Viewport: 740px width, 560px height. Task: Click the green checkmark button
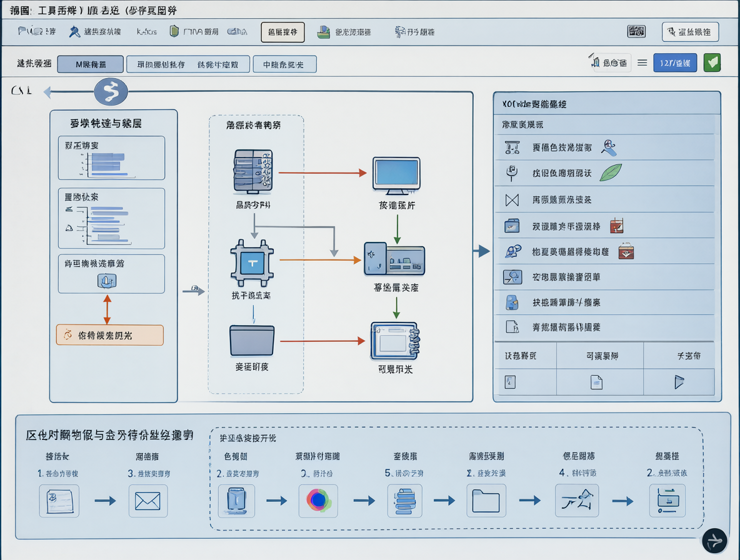tap(712, 62)
